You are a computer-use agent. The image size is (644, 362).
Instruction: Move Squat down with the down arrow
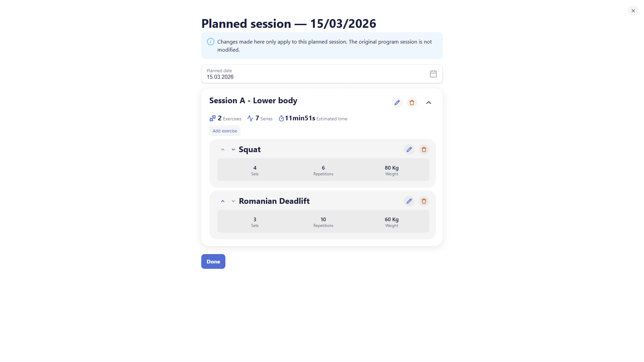tap(233, 149)
